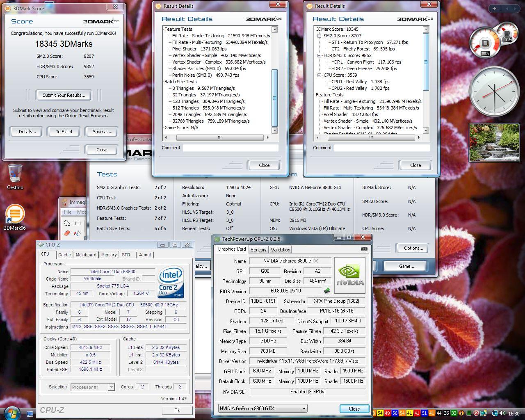
Task: Click OK in the CPU-Z window
Action: 177,410
